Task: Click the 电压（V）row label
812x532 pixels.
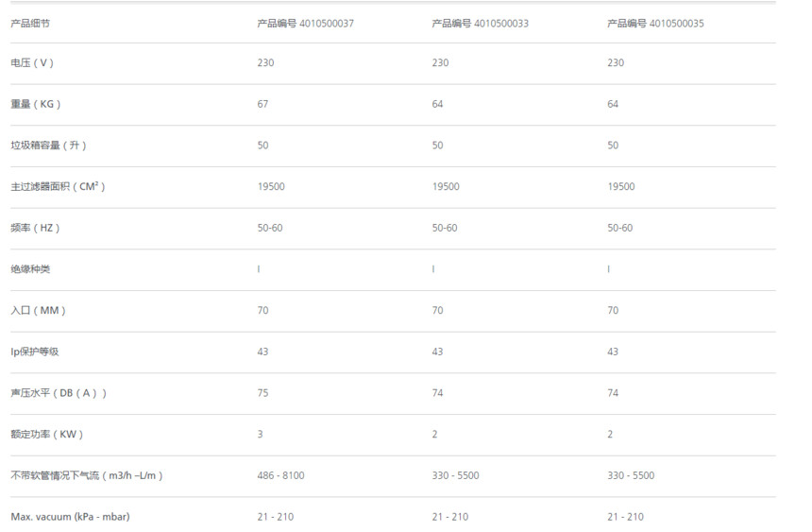Action: pos(32,62)
